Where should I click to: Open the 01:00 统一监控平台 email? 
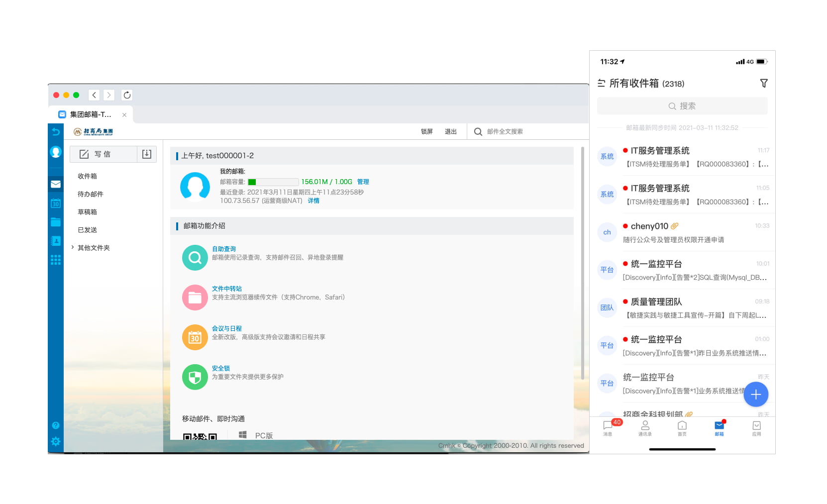pyautogui.click(x=683, y=346)
